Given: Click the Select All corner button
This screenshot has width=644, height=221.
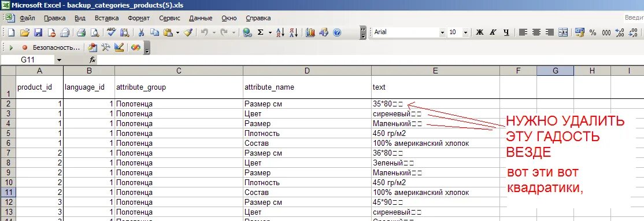Looking at the screenshot, I should coord(8,71).
